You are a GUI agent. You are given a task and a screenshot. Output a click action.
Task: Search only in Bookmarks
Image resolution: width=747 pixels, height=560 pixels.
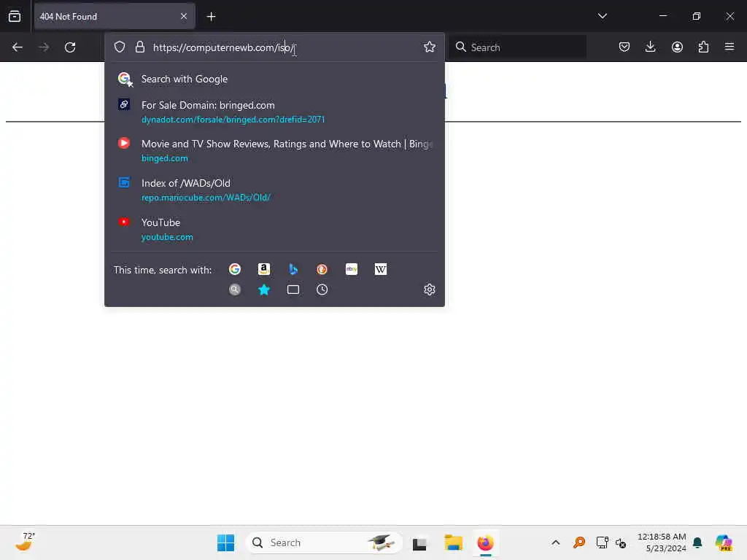coord(264,289)
